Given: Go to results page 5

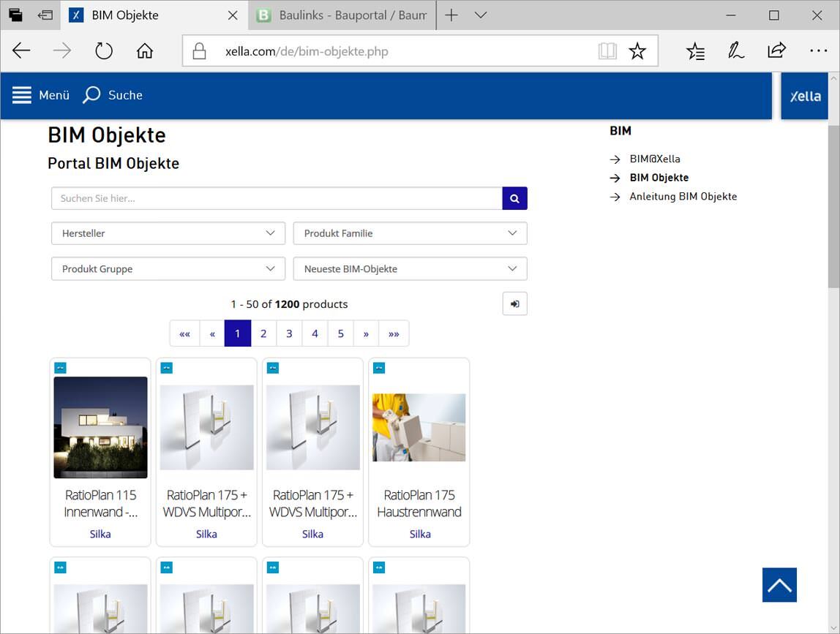Looking at the screenshot, I should (x=341, y=333).
